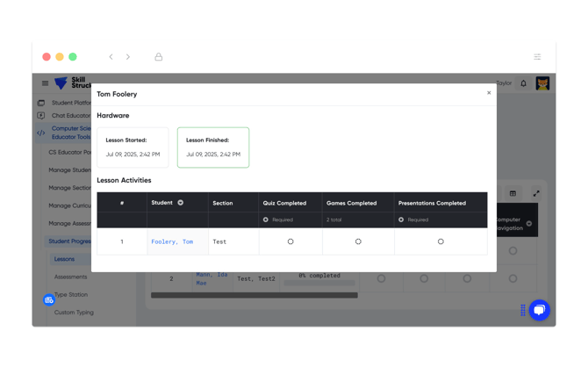Click the Lesson Finished card

pos(213,148)
